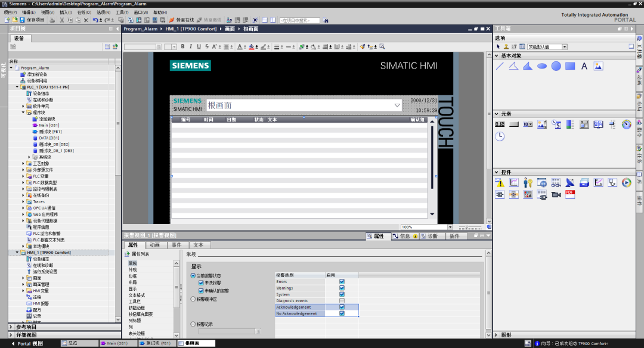
Task: Pick the Button element in toolbox
Action: coord(514,125)
